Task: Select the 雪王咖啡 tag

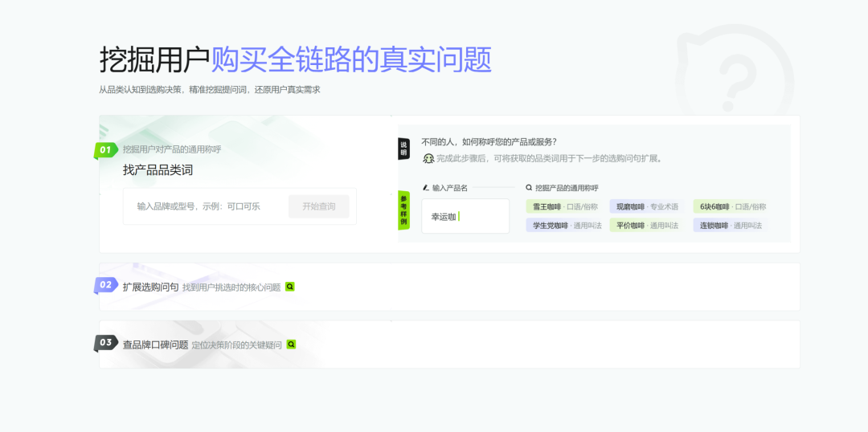Action: point(564,207)
